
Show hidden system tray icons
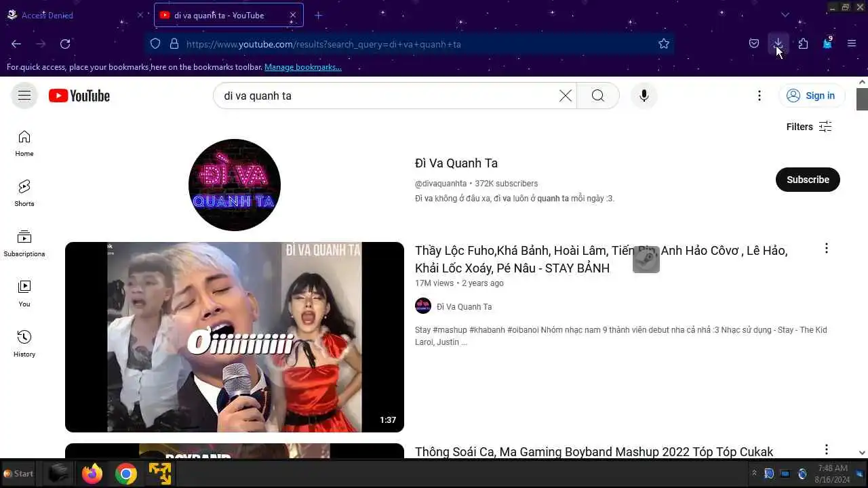click(x=754, y=474)
